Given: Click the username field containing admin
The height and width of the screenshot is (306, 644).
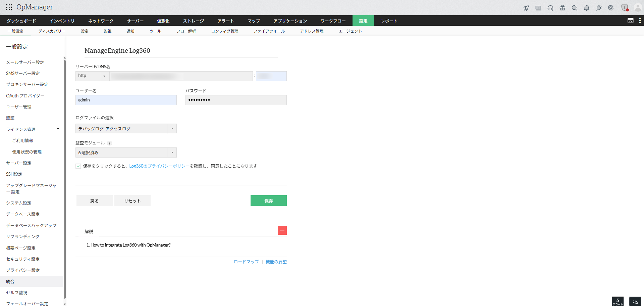Looking at the screenshot, I should click(126, 100).
